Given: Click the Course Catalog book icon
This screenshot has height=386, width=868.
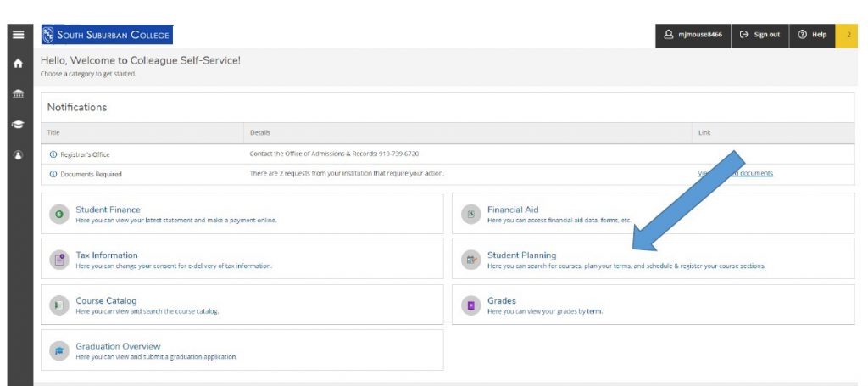Looking at the screenshot, I should click(59, 305).
